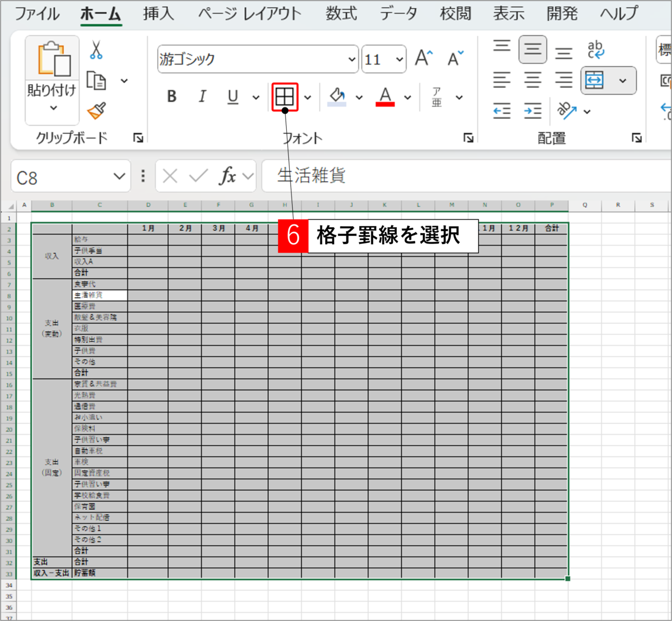
Task: Click the 貯蓄額 cell
Action: tap(100, 573)
